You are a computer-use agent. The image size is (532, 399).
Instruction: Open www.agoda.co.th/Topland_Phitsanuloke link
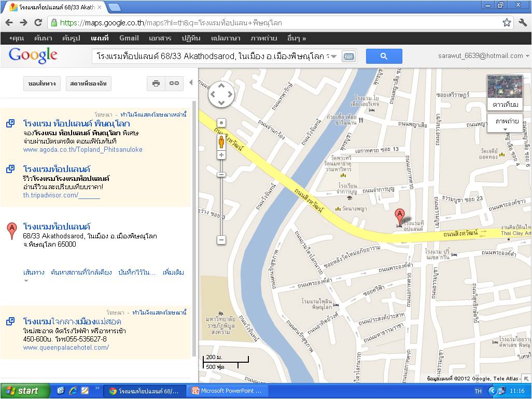[83, 150]
